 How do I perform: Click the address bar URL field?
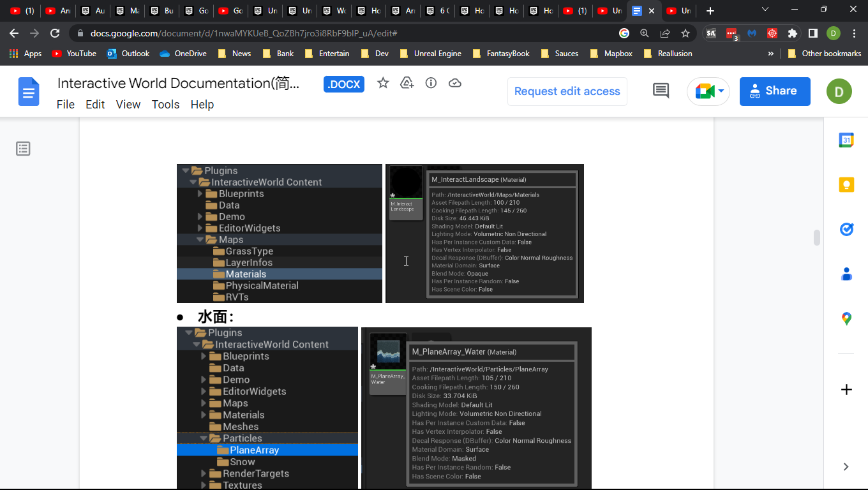(345, 33)
